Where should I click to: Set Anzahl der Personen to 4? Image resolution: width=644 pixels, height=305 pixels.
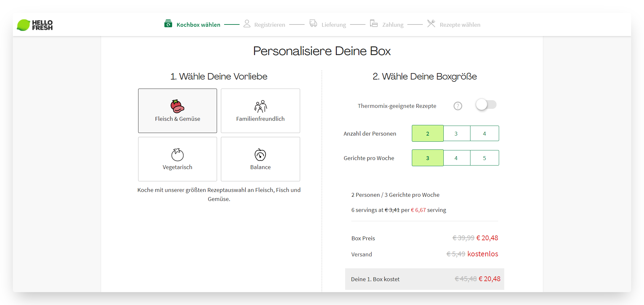tap(485, 133)
